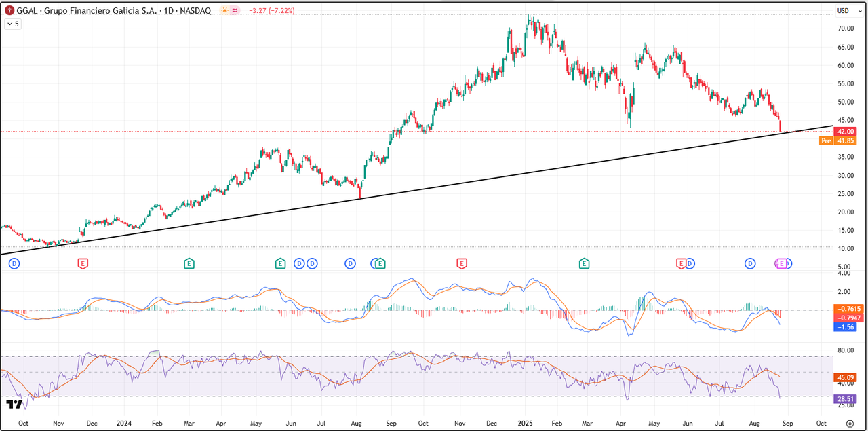Expand the collapsed indicators legend showing 5
The image size is (868, 431).
point(12,24)
